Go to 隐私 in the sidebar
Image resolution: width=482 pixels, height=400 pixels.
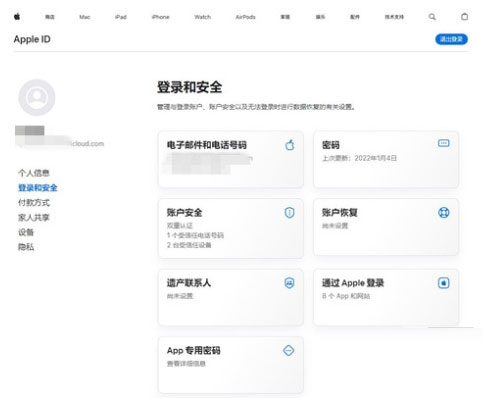click(x=26, y=247)
